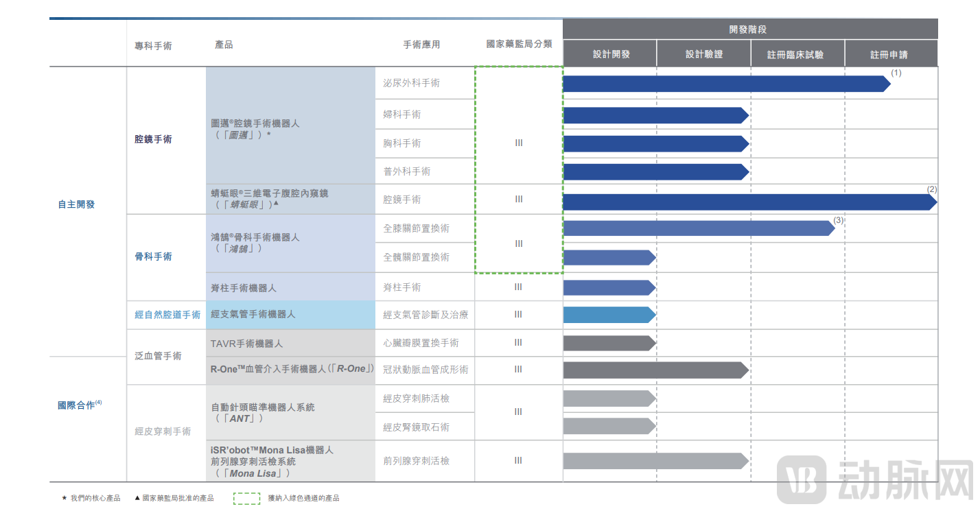The image size is (980, 511).
Task: Select the 註冊臨床試驗 column header
Action: coord(796,53)
